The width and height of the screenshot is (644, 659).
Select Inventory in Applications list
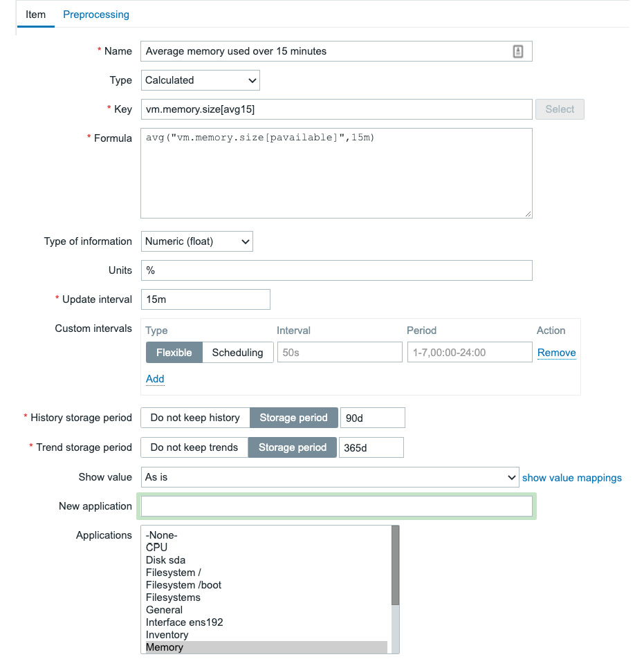pos(266,635)
